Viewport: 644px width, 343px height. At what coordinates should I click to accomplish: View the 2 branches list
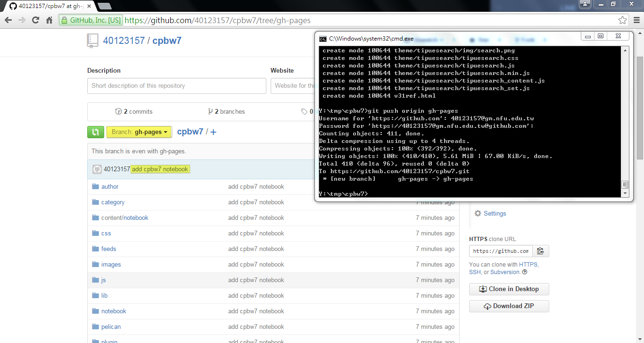click(x=226, y=112)
